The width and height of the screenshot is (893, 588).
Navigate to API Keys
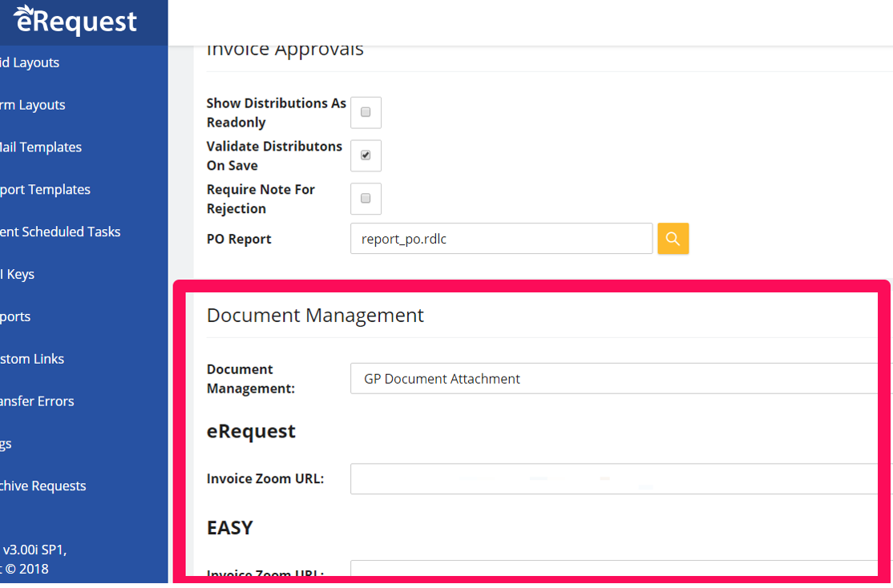[18, 275]
